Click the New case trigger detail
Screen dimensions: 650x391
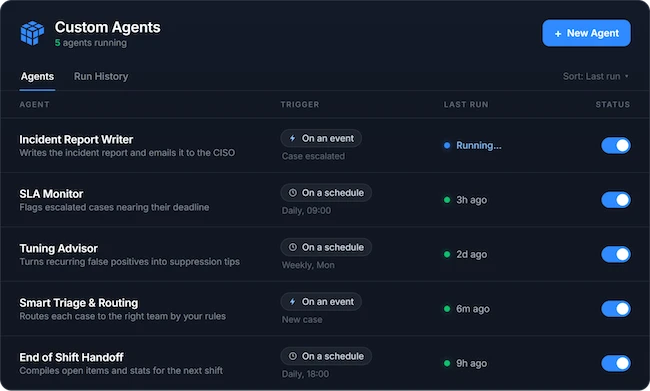[302, 320]
